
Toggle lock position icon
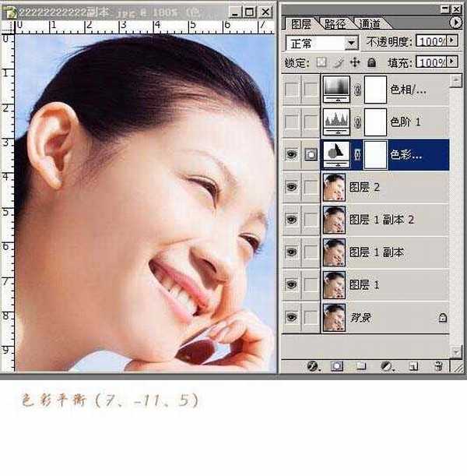(355, 62)
